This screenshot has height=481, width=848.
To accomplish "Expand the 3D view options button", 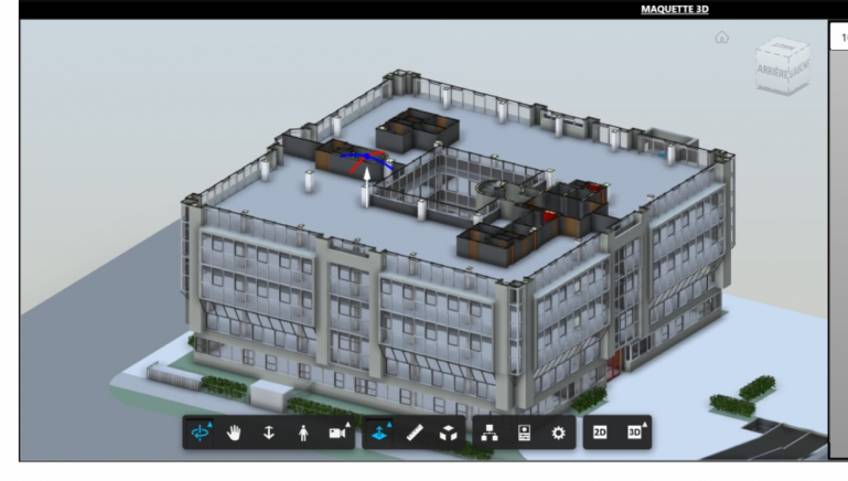I will pyautogui.click(x=634, y=433).
